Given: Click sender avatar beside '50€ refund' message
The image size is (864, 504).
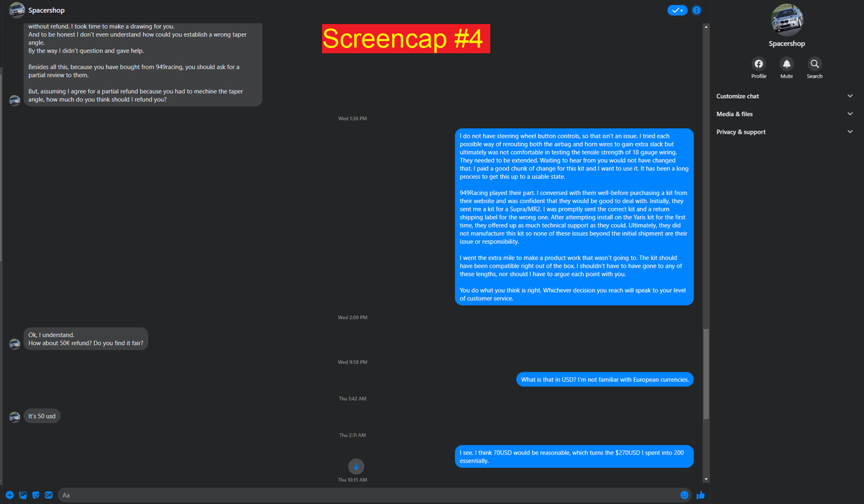Looking at the screenshot, I should point(15,344).
